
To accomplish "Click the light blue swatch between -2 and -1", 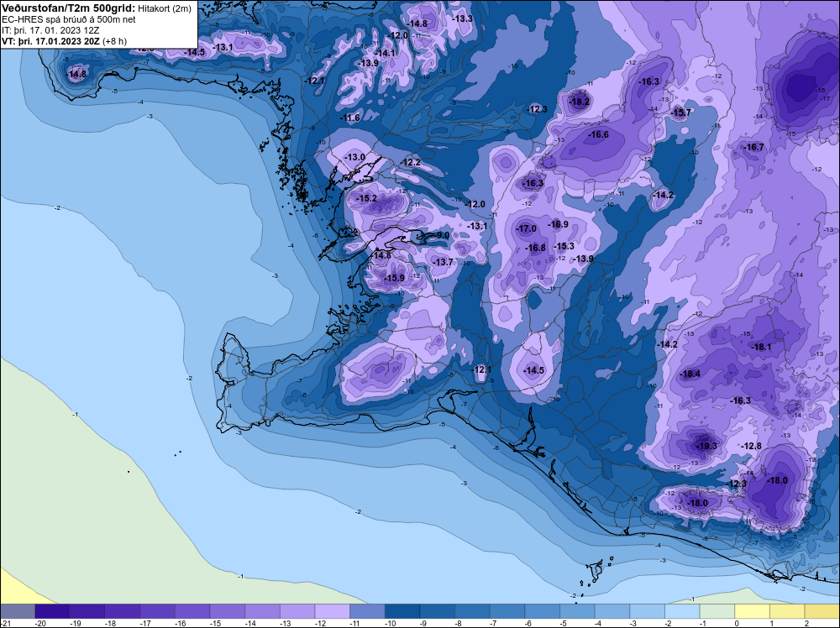I will tap(682, 611).
